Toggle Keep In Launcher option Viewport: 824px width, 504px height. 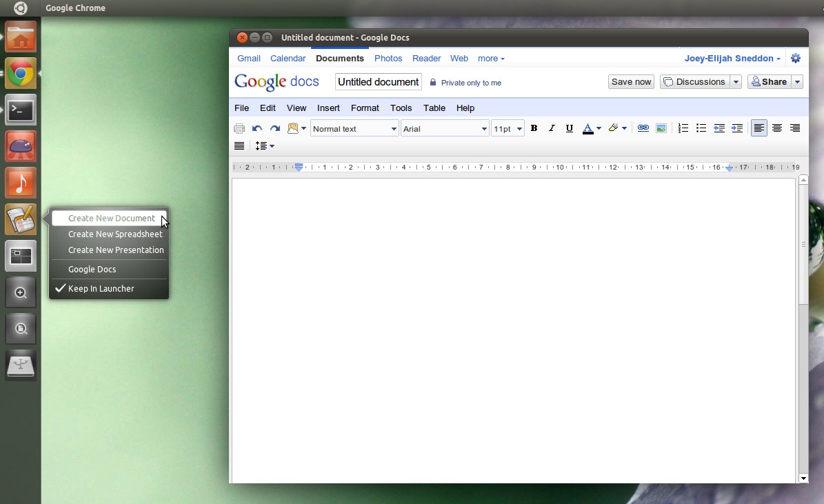pyautogui.click(x=110, y=288)
